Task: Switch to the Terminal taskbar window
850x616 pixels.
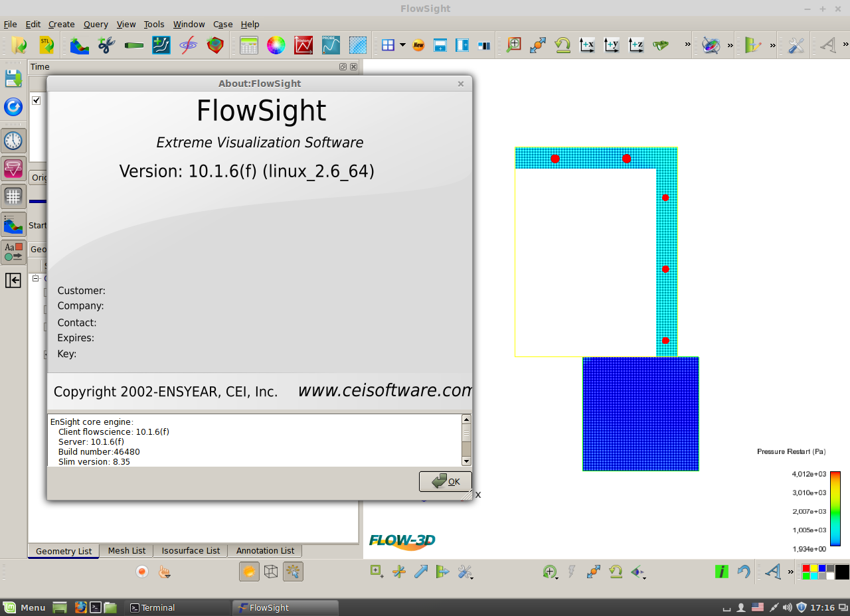Action: pos(178,607)
